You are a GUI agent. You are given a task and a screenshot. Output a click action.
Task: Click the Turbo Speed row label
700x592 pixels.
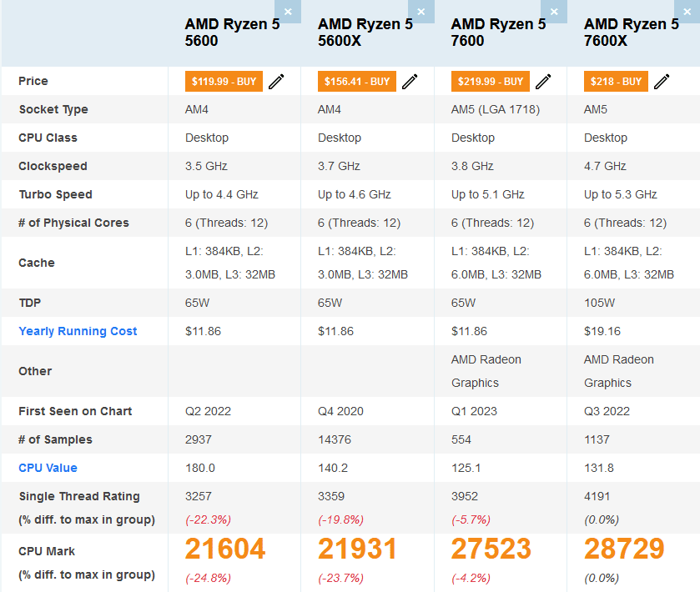(55, 194)
